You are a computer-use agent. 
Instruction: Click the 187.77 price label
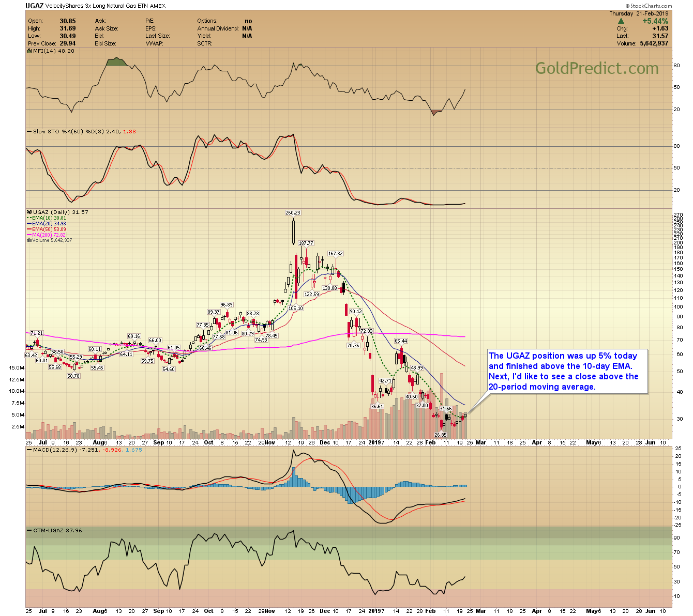[x=306, y=243]
